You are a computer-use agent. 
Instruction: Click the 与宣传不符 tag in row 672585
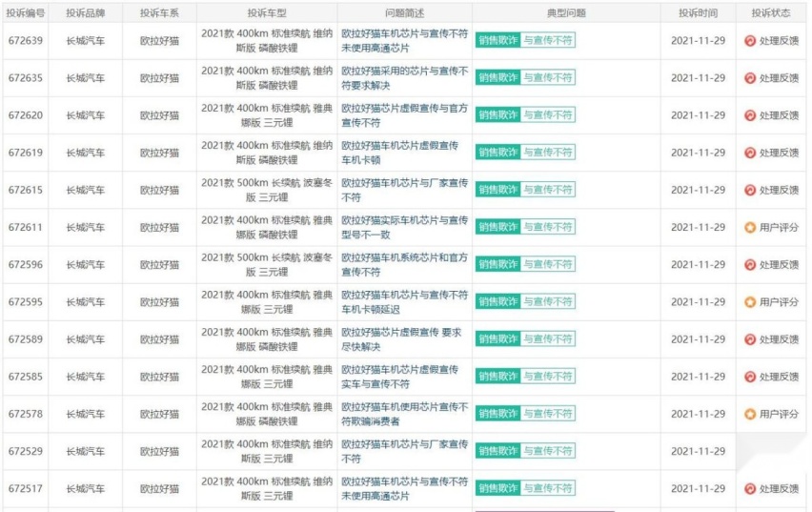(x=547, y=376)
